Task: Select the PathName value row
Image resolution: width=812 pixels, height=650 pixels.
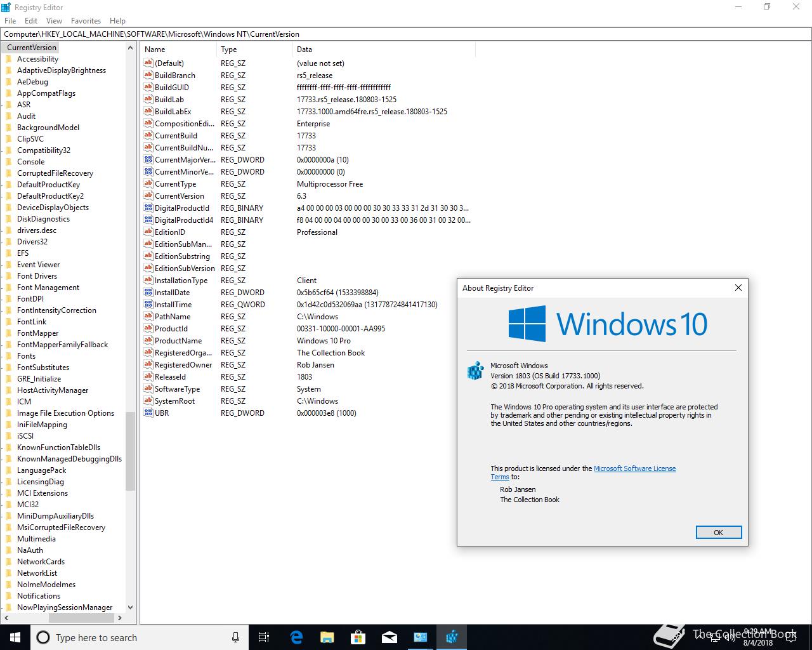Action: point(308,316)
